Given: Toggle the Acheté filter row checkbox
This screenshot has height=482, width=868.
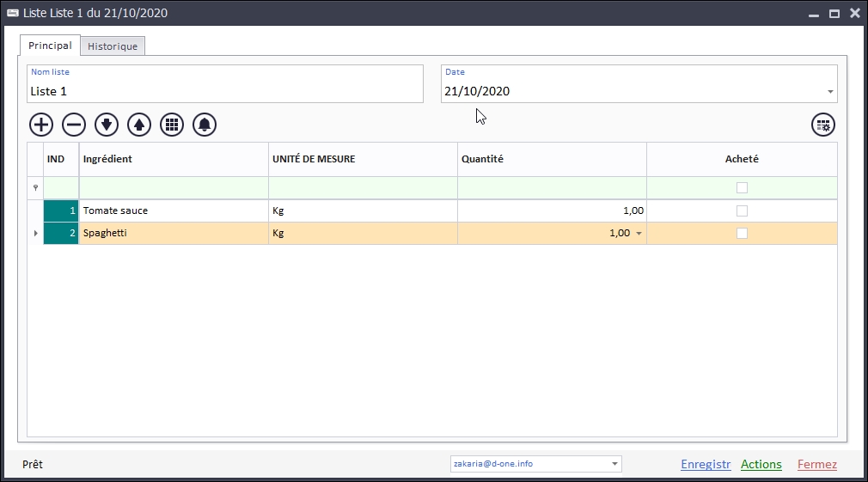Looking at the screenshot, I should point(742,187).
